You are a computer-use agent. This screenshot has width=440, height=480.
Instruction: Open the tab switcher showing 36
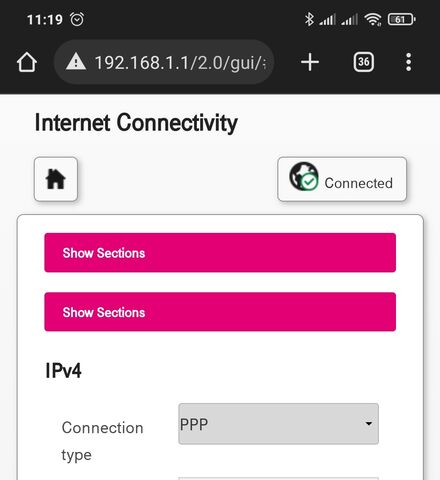[363, 62]
